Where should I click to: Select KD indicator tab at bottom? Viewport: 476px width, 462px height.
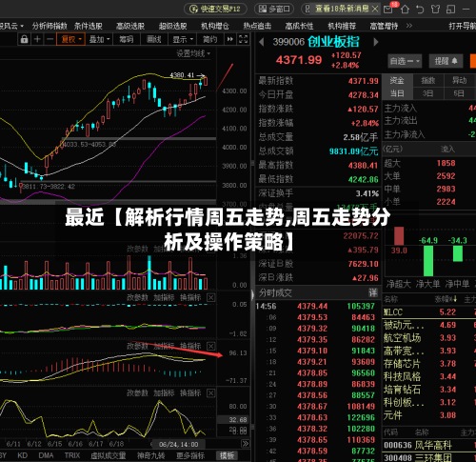[x=22, y=455]
